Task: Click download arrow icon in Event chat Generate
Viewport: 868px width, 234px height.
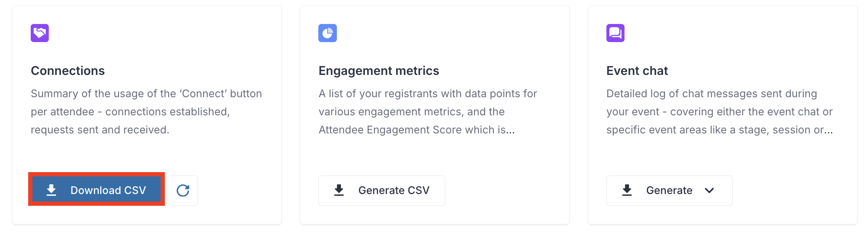Action: [x=627, y=190]
